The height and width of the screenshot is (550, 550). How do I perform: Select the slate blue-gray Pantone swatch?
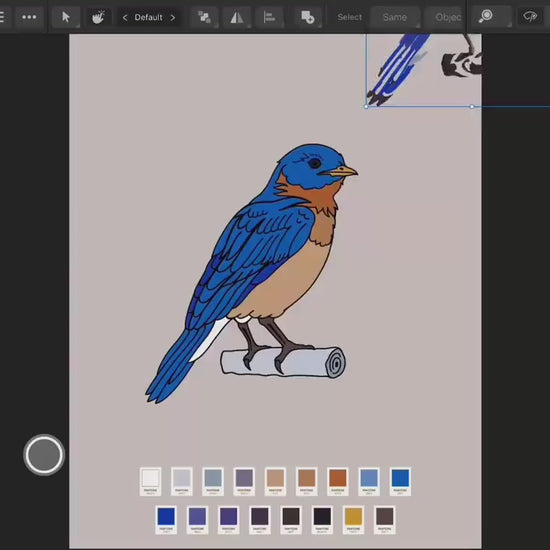[213, 482]
